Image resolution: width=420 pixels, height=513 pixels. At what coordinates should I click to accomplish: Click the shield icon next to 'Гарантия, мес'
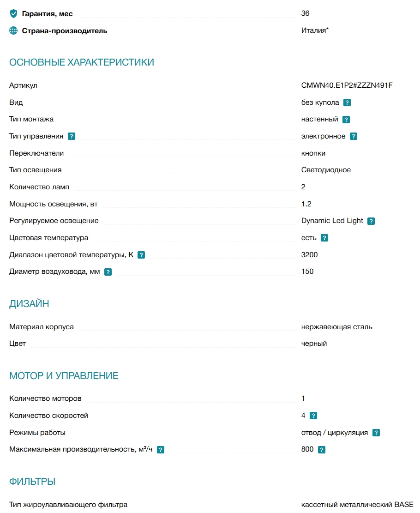[x=13, y=13]
